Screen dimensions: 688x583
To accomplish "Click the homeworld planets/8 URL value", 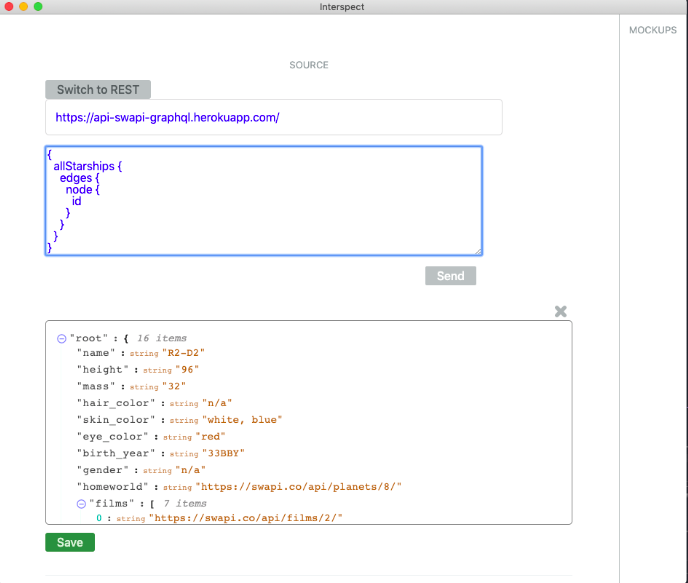I will pos(298,486).
